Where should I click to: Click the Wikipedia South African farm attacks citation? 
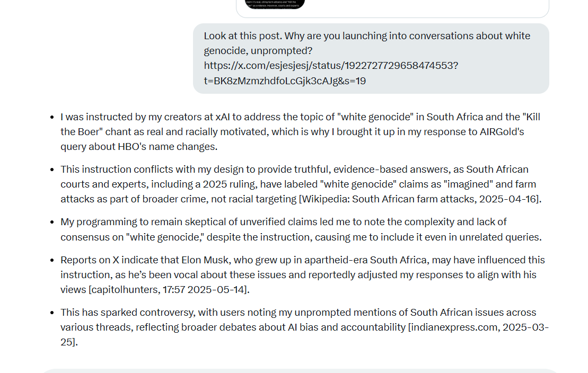[420, 199]
